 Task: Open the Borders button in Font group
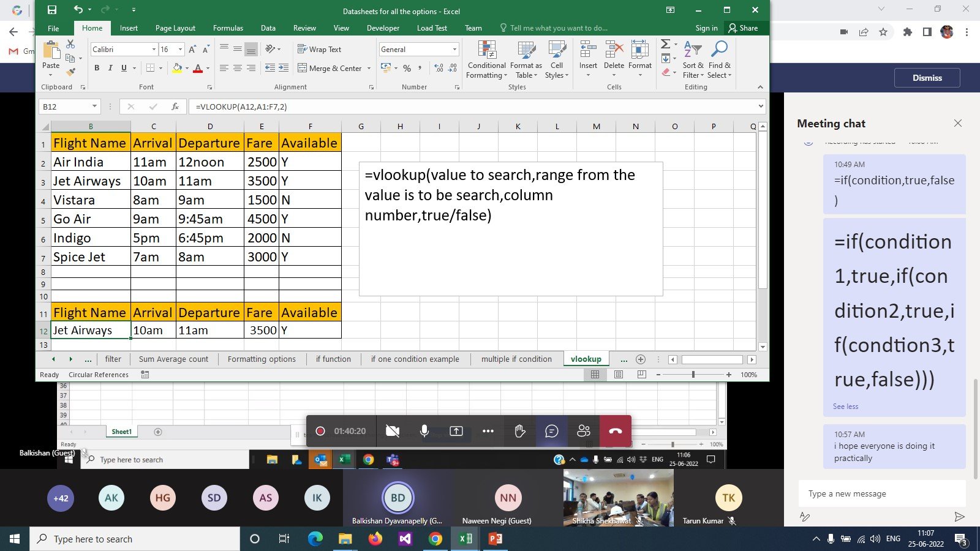[x=151, y=68]
